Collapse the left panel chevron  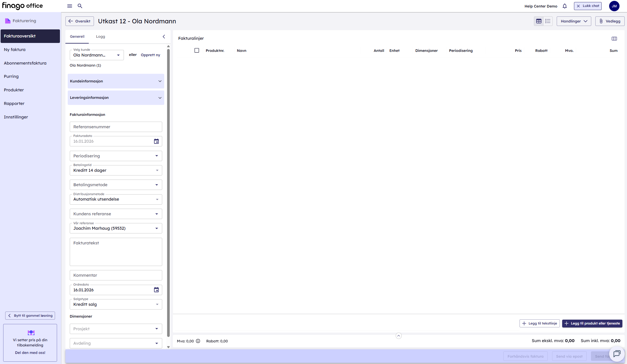click(164, 37)
